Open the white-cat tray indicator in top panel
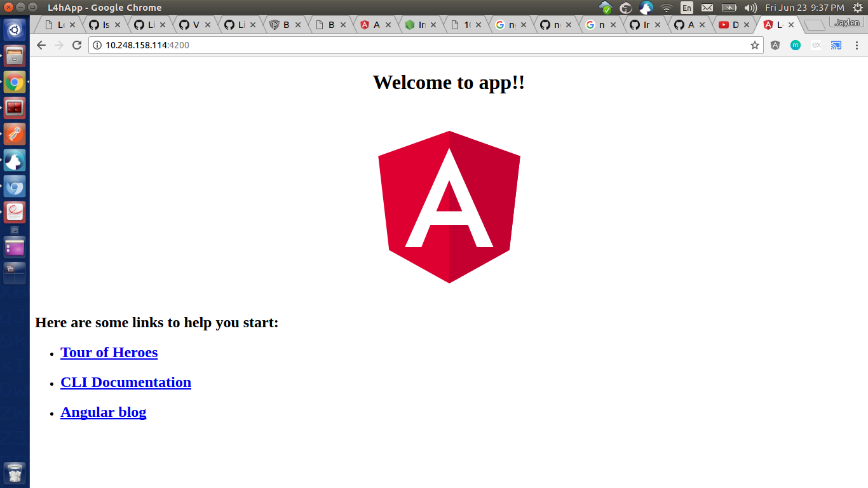The height and width of the screenshot is (488, 868). 646,8
